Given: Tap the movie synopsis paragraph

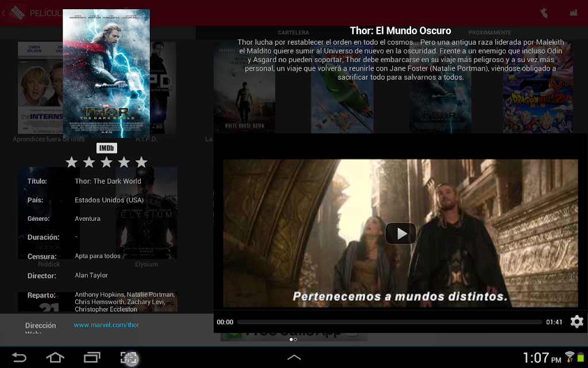Looking at the screenshot, I should 400,60.
